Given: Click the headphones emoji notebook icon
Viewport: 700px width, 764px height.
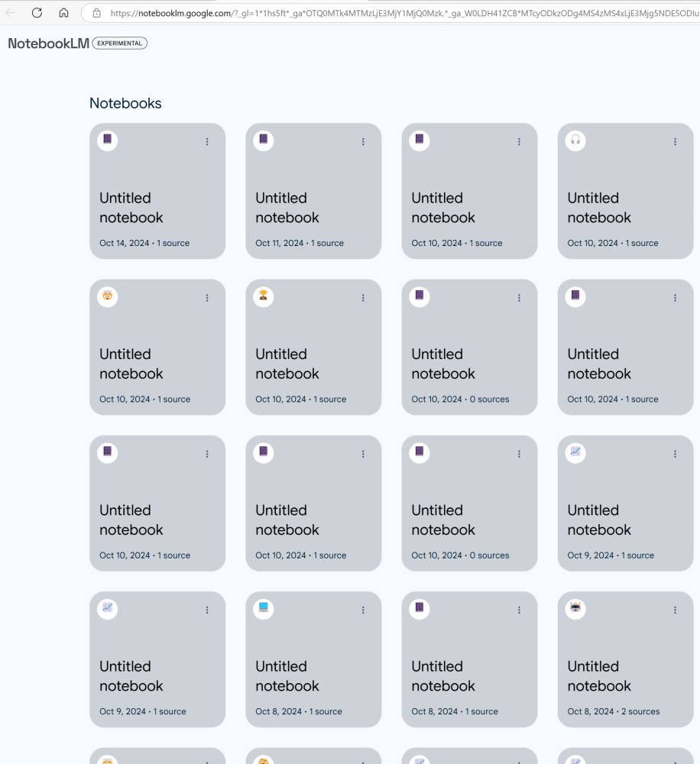Looking at the screenshot, I should 575,141.
